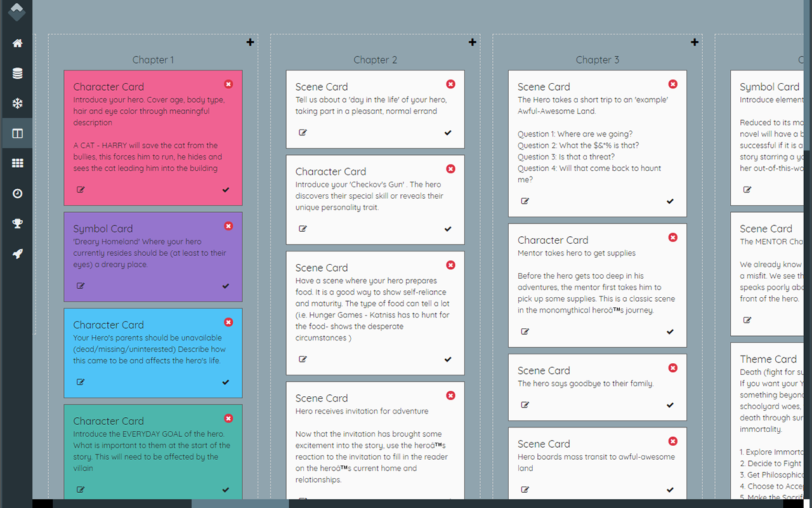The image size is (812, 508).
Task: Open the trophy icon in sidebar
Action: pyautogui.click(x=17, y=224)
